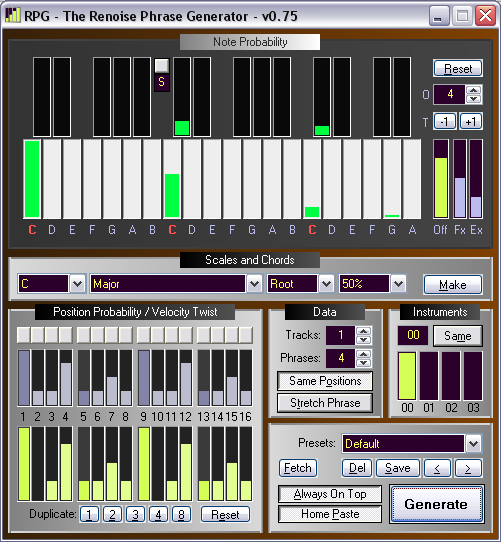
Task: Click the Reset button in Note Probability
Action: (x=458, y=68)
